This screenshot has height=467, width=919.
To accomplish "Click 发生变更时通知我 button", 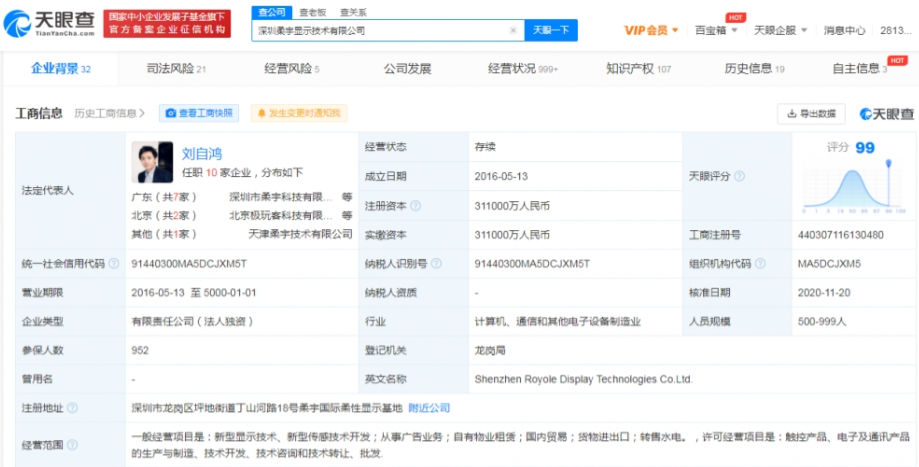I will (299, 113).
